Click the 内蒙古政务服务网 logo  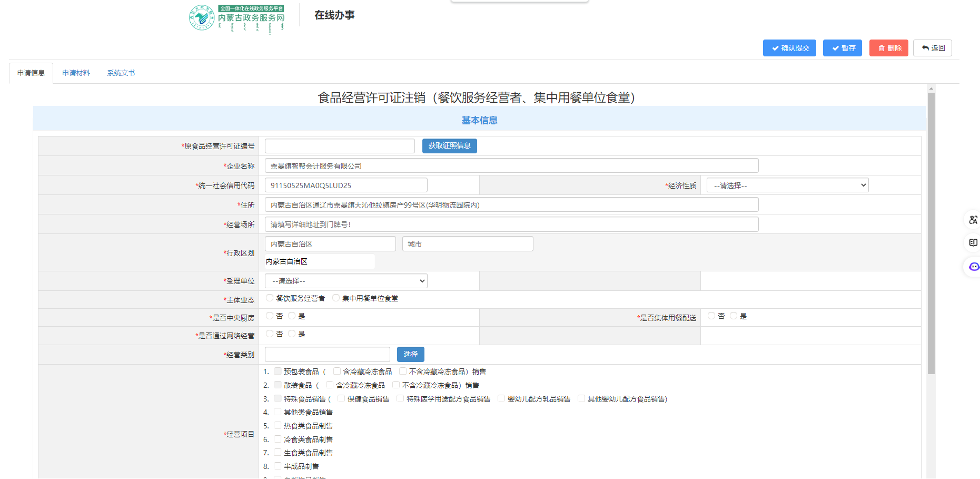coord(237,18)
